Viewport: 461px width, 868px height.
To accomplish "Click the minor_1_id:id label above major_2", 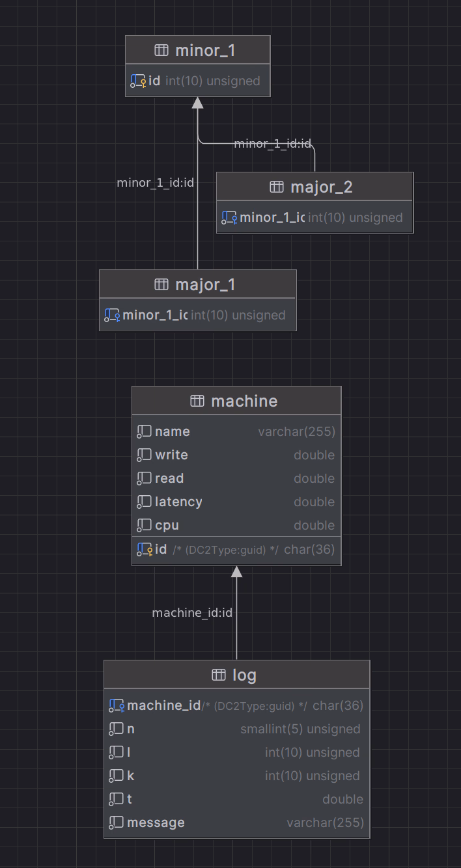I will (273, 143).
